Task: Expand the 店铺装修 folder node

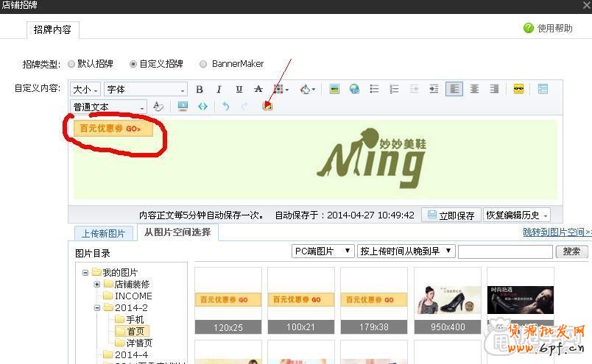Action: pos(97,284)
